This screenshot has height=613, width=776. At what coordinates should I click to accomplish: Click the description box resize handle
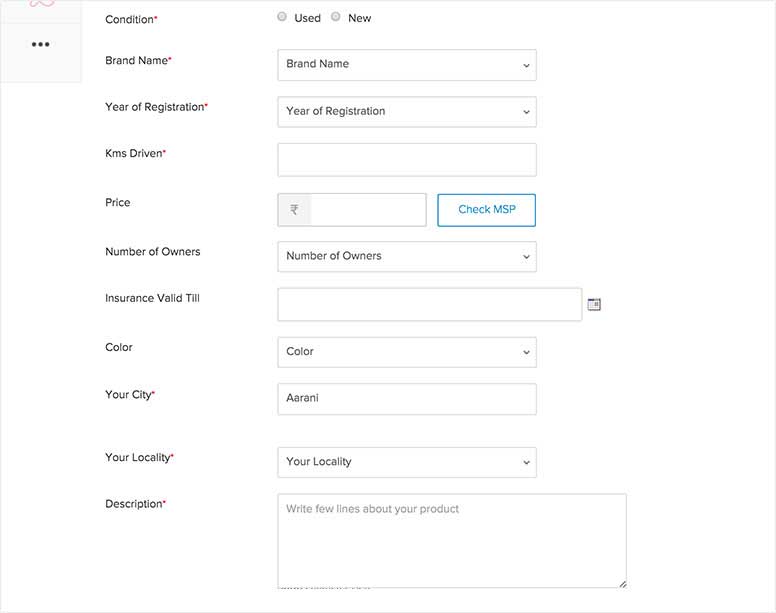coord(622,584)
